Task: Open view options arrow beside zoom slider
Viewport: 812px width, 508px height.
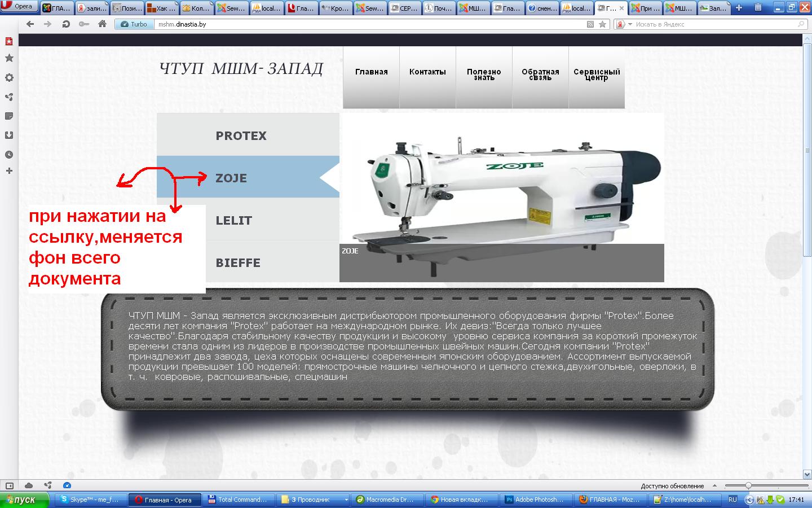Action: point(715,486)
